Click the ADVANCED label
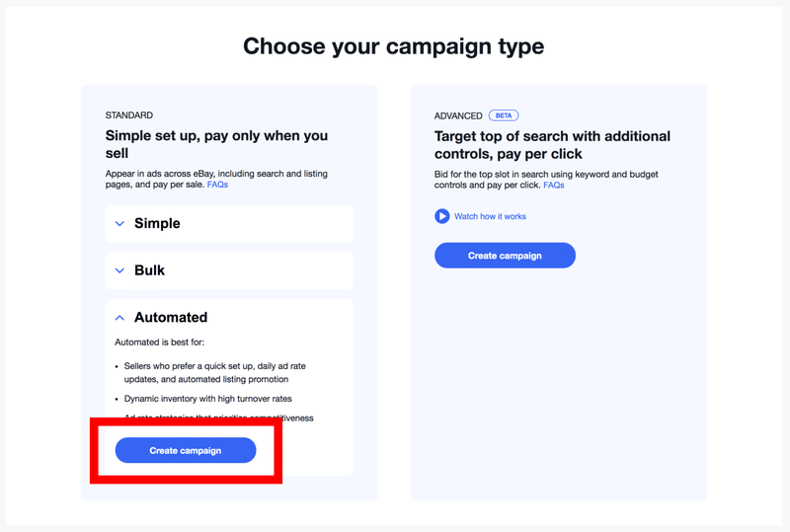Image resolution: width=790 pixels, height=532 pixels. [x=458, y=115]
